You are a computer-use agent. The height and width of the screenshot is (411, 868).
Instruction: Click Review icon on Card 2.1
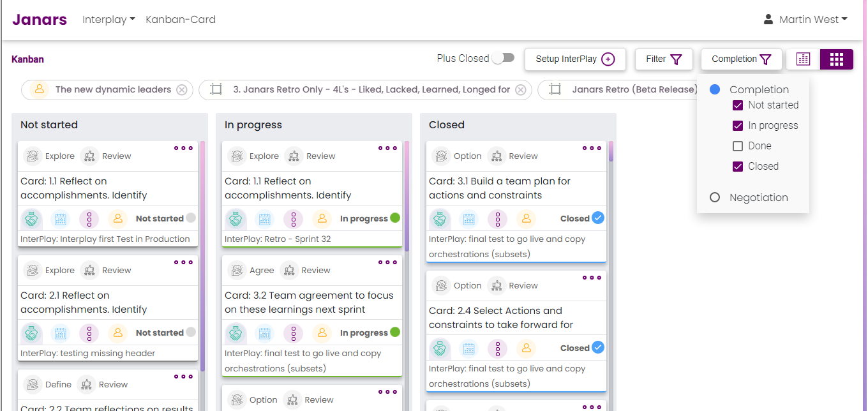coord(89,271)
